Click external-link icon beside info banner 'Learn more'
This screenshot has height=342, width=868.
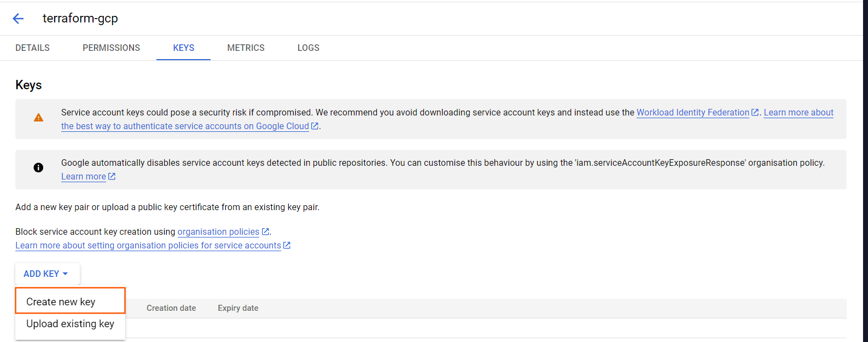pyautogui.click(x=112, y=176)
